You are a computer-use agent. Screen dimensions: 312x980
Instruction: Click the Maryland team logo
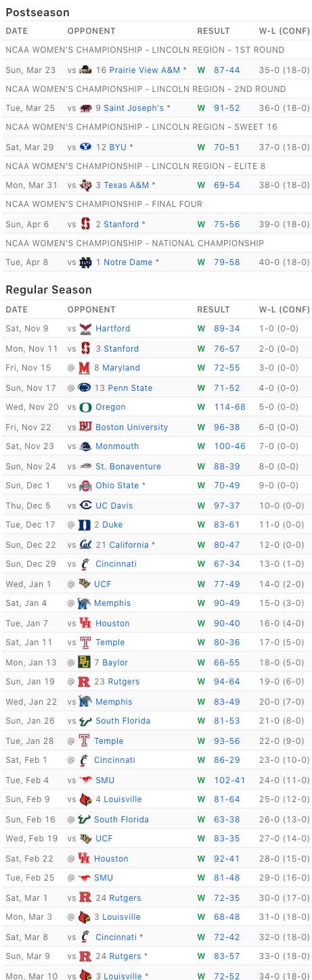coord(84,368)
